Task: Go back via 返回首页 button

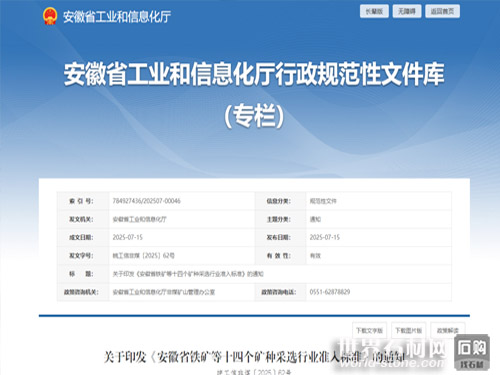Action: [x=442, y=11]
